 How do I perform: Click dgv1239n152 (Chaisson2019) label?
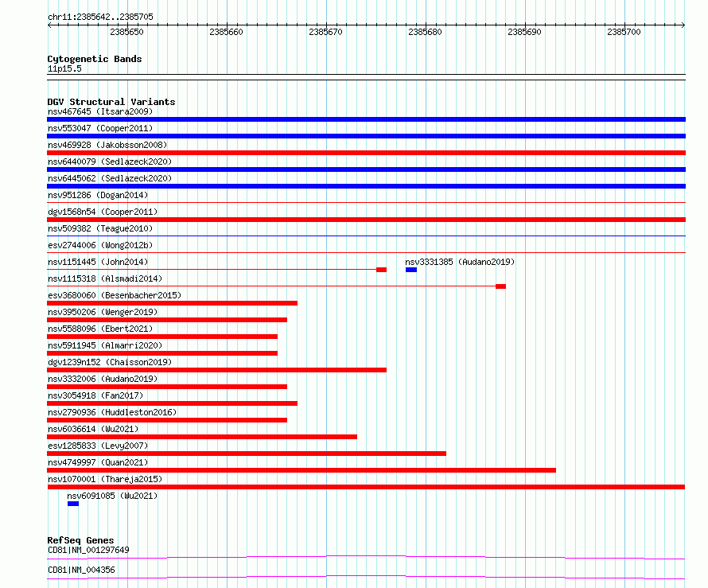(110, 362)
